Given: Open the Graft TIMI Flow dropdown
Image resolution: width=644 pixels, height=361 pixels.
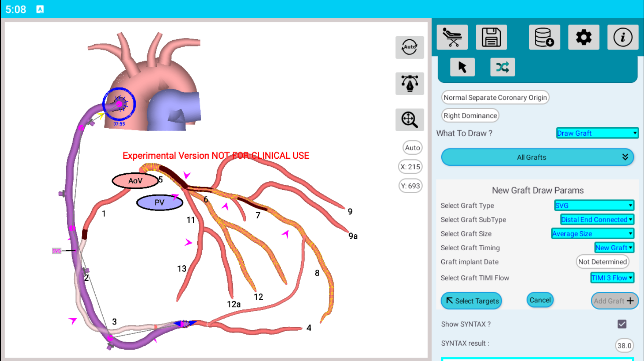Looking at the screenshot, I should (x=612, y=278).
